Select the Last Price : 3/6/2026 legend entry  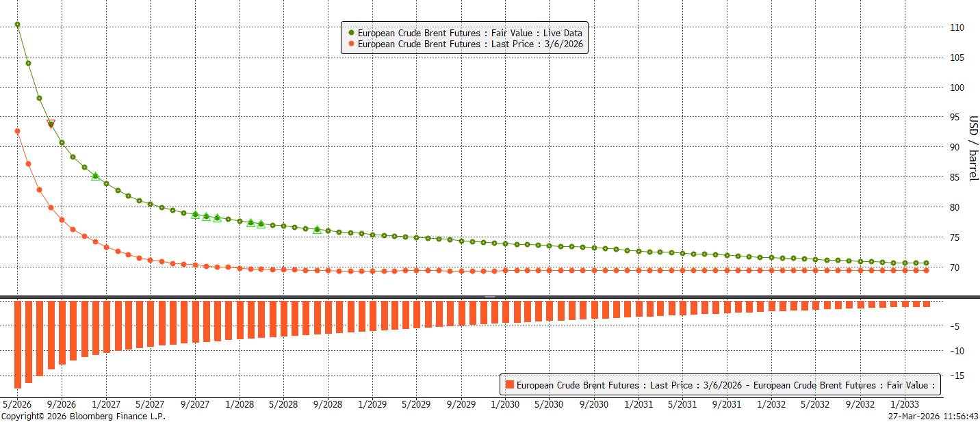pos(469,44)
